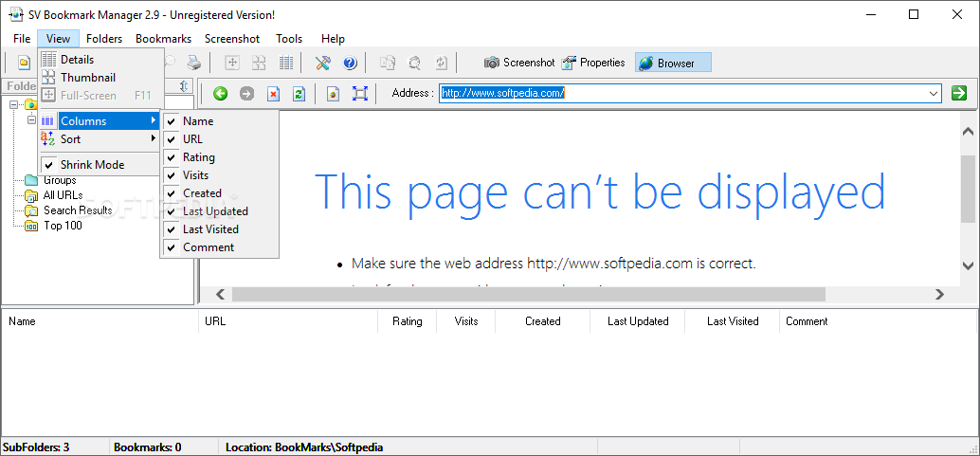Uncheck Comment in the Columns submenu
The width and height of the screenshot is (980, 456).
219,247
